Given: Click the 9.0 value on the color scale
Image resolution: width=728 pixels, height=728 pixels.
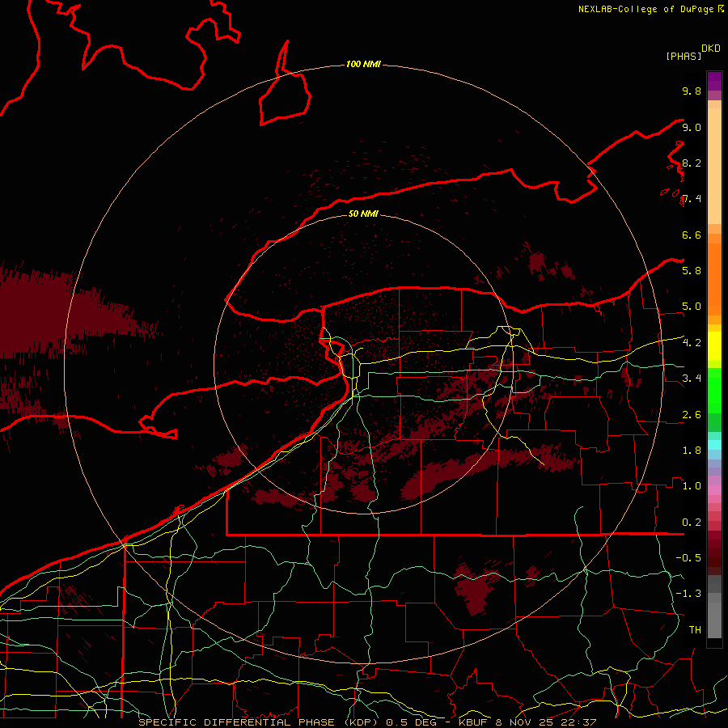Looking at the screenshot, I should coord(692,128).
